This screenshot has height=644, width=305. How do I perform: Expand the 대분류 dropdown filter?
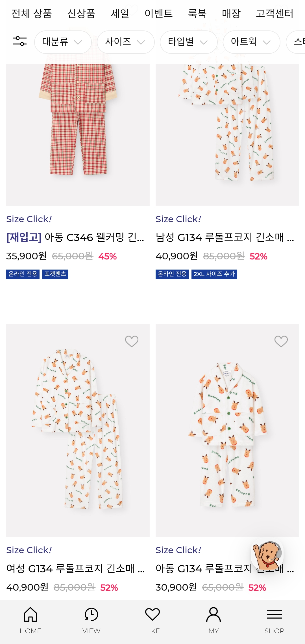tap(63, 42)
